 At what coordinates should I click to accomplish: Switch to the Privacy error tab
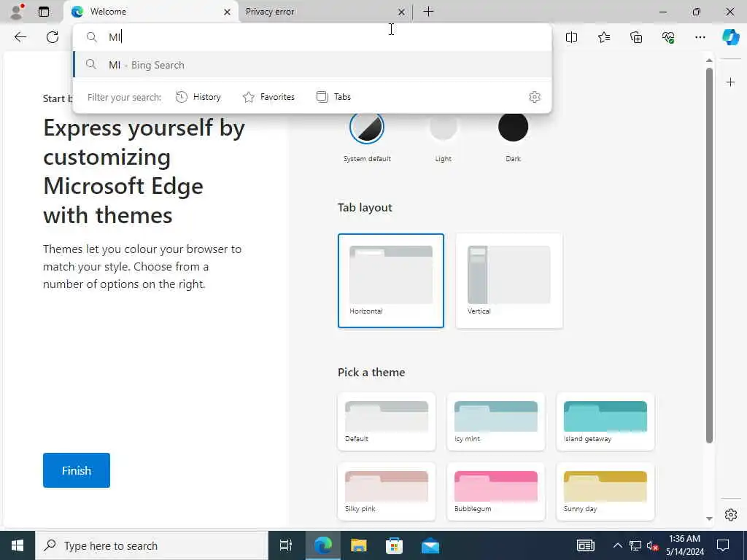tap(325, 12)
